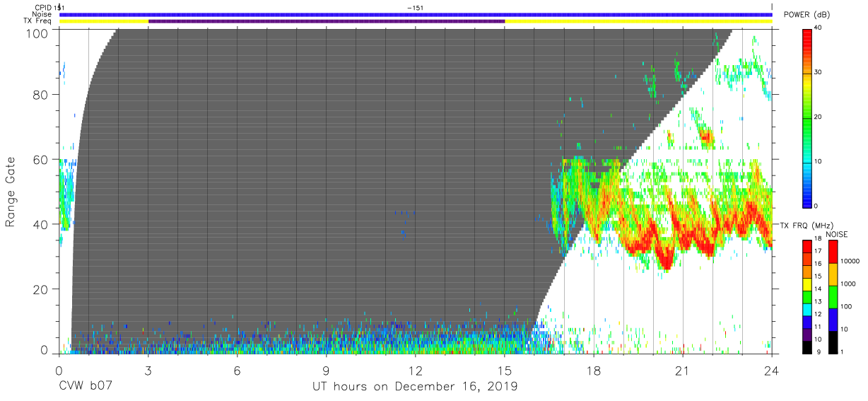Click the purple segment of TX Freq strip
This screenshot has height=401, width=868.
pos(327,21)
